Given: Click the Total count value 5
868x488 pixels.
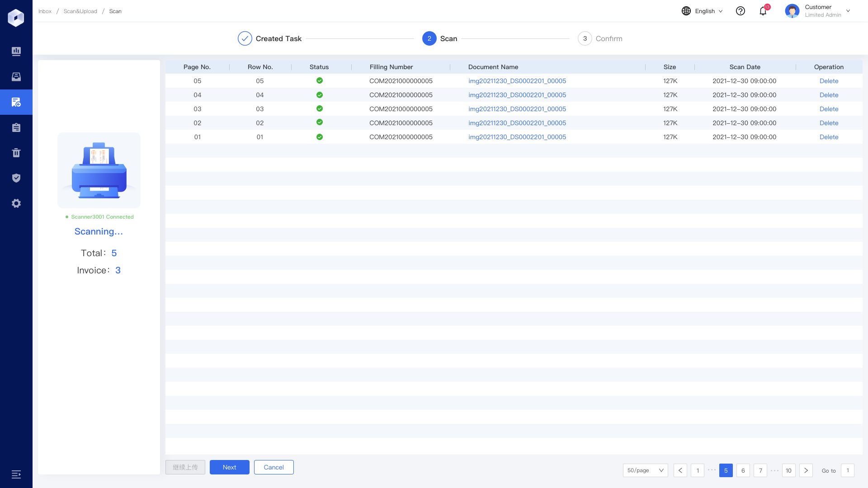Looking at the screenshot, I should point(114,253).
